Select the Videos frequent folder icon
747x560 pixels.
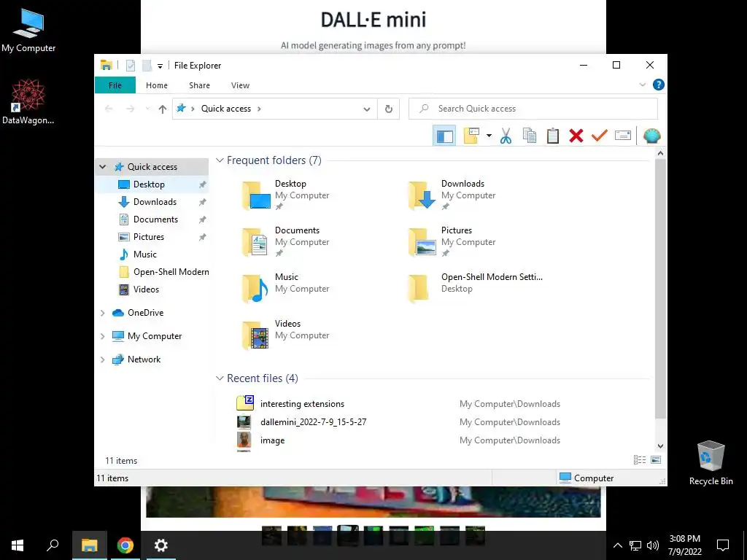(x=256, y=335)
